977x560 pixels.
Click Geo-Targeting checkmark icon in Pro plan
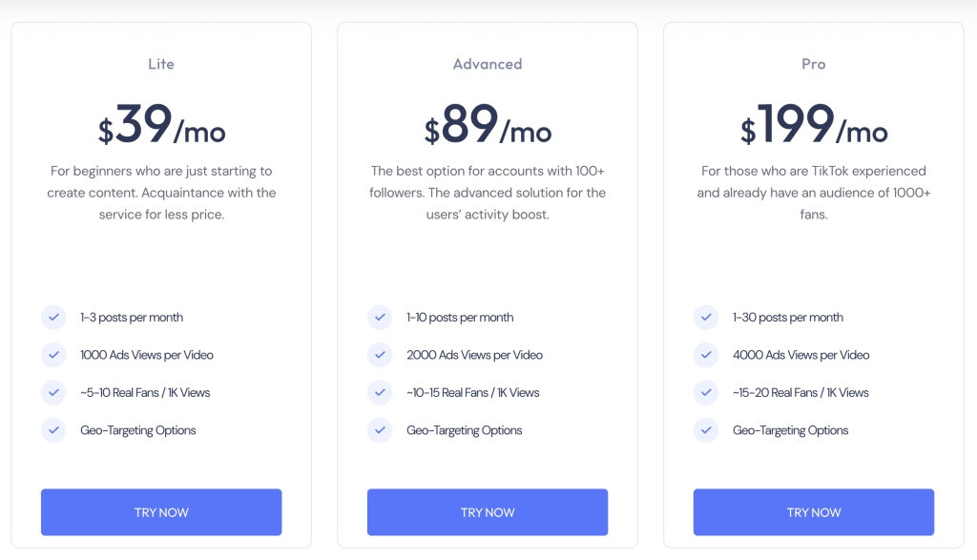(x=706, y=430)
